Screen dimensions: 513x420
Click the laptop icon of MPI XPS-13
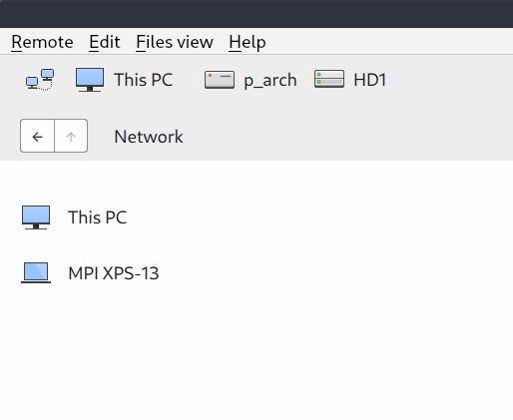36,273
